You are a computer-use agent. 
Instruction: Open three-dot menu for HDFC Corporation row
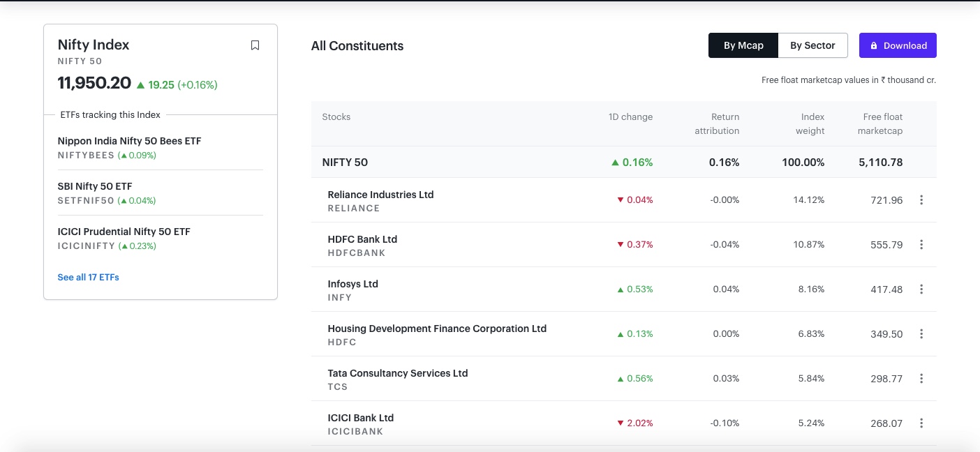tap(921, 334)
